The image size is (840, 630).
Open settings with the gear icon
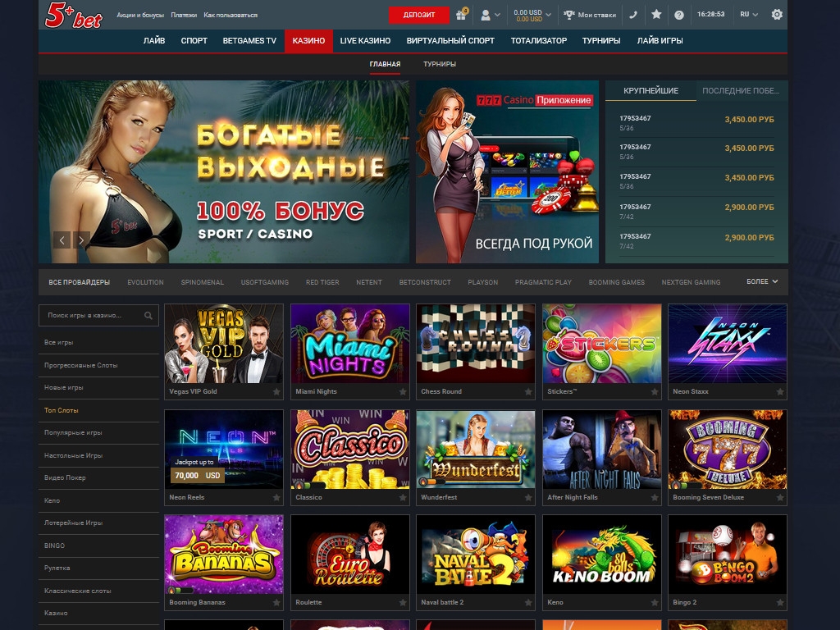click(x=777, y=15)
